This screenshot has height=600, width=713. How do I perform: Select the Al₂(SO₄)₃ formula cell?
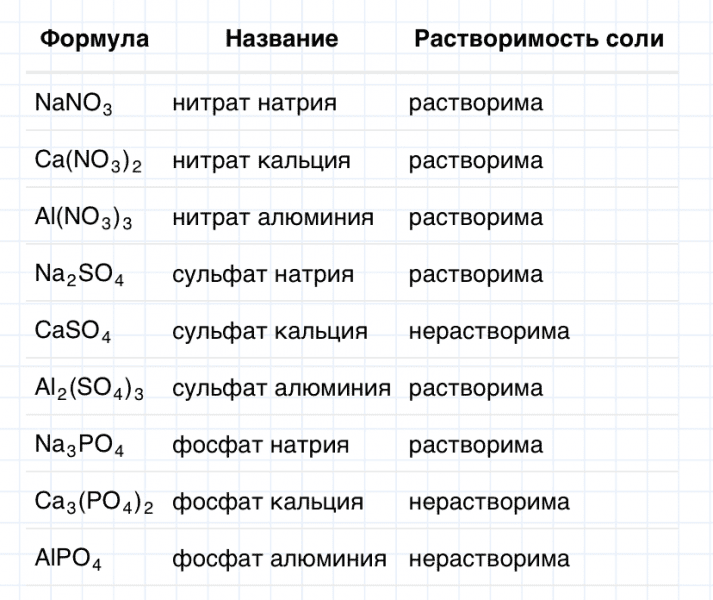[89, 390]
